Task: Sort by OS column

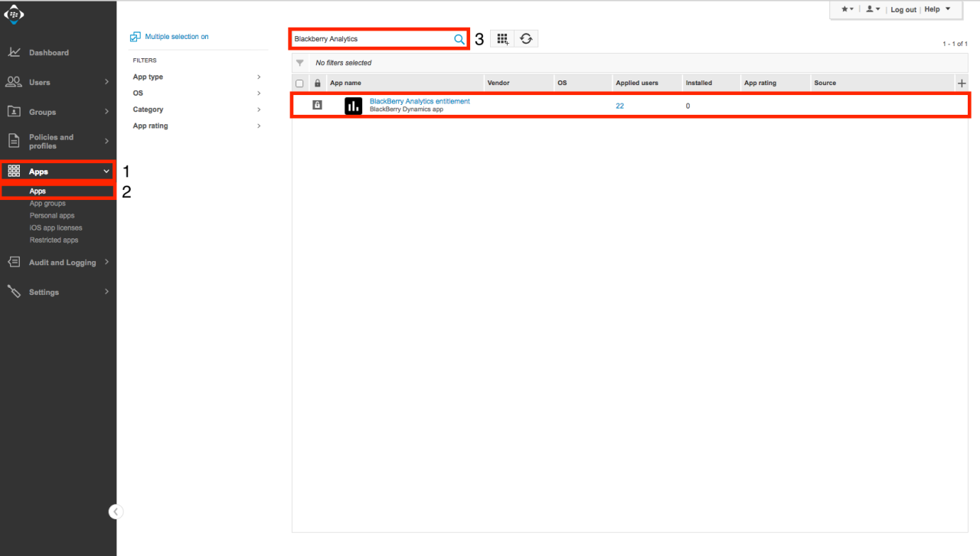Action: 562,83
